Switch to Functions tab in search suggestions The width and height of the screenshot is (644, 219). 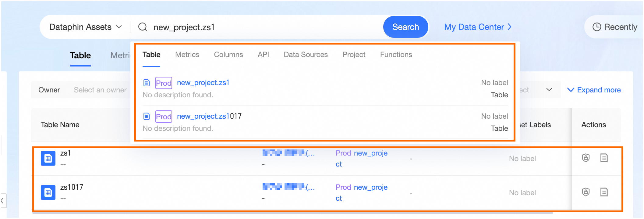pos(396,55)
